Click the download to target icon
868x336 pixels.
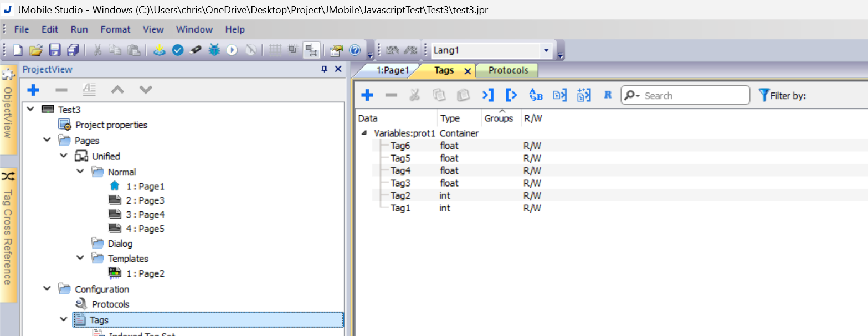(x=160, y=50)
